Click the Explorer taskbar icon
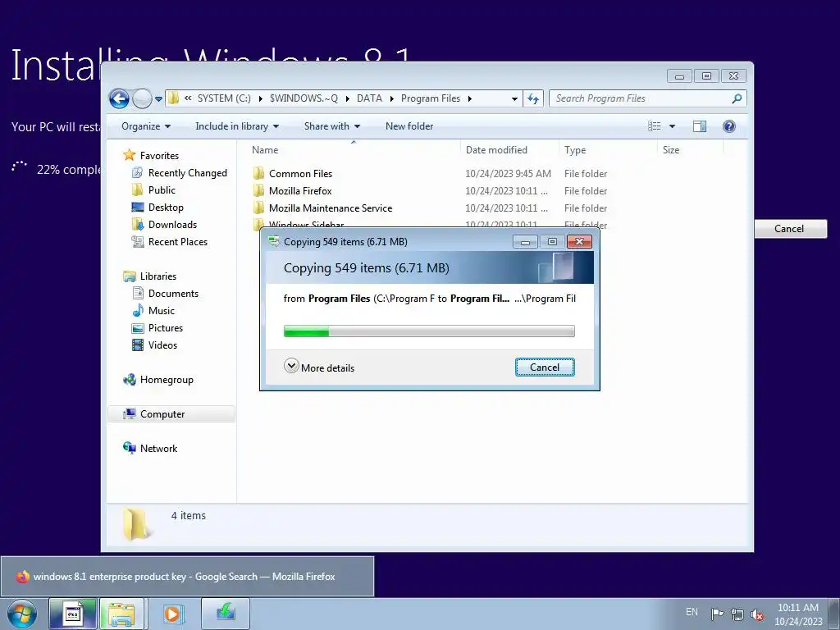Viewport: 840px width, 630px height. [x=121, y=614]
